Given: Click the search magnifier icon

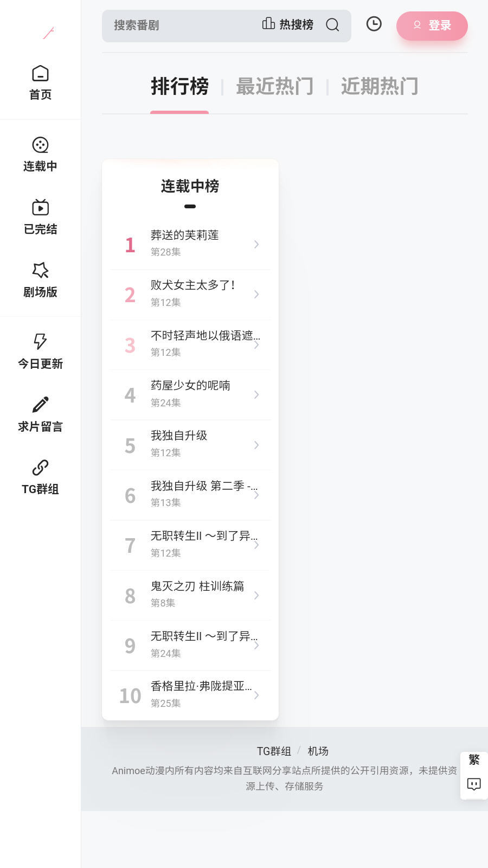Looking at the screenshot, I should tap(332, 25).
